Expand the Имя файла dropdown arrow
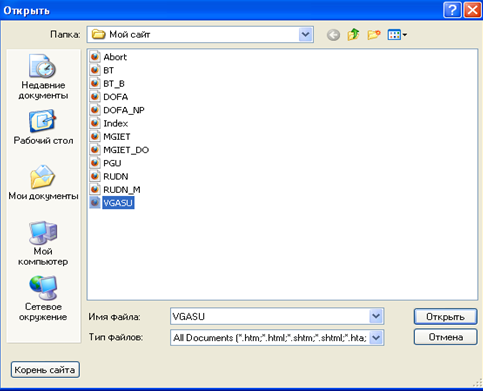The width and height of the screenshot is (483, 391). click(376, 316)
